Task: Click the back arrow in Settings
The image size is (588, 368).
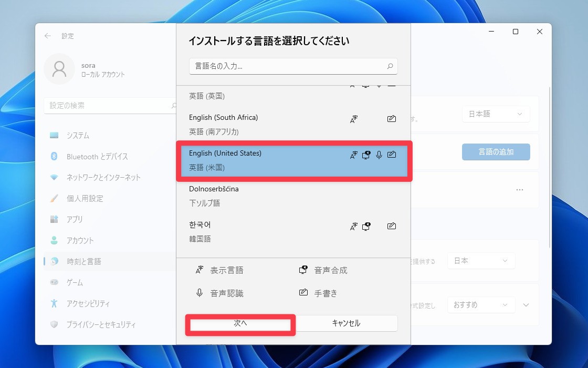Action: (x=48, y=36)
